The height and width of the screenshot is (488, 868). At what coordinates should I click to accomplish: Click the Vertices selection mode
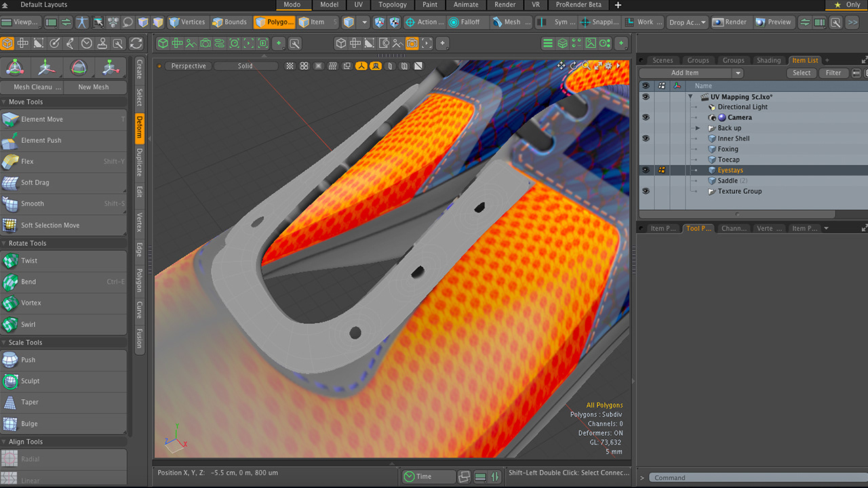tap(187, 22)
